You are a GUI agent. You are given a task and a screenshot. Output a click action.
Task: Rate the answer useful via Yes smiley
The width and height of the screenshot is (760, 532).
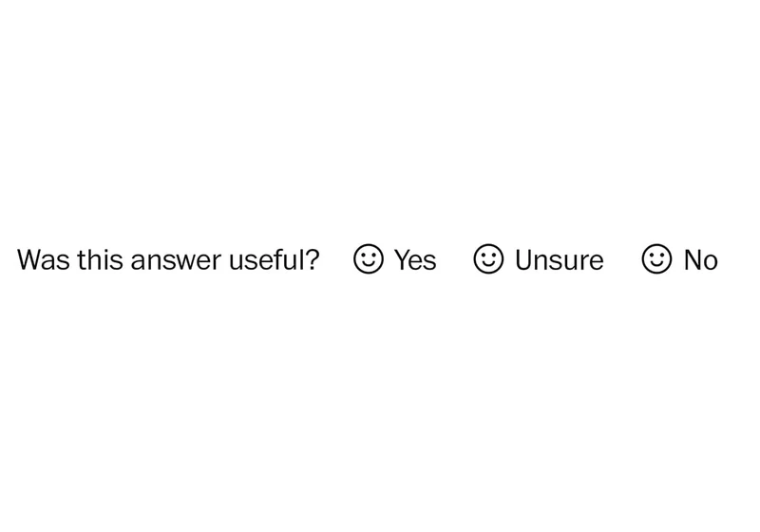[369, 258]
